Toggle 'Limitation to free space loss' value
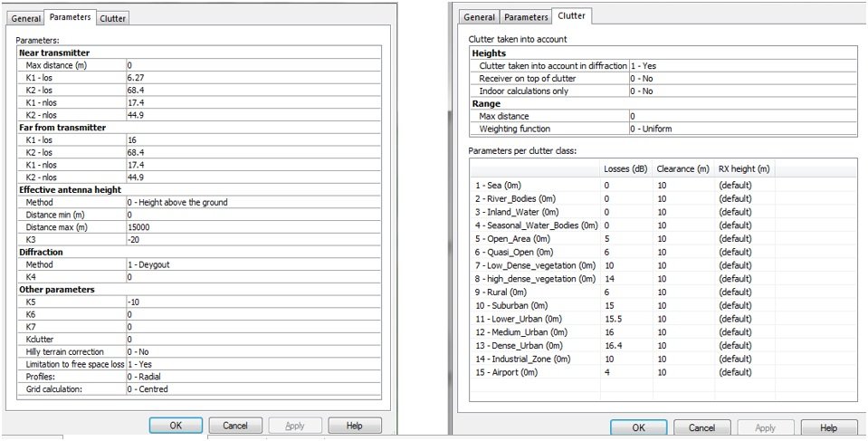Screen dimensions: 868x441 point(252,363)
